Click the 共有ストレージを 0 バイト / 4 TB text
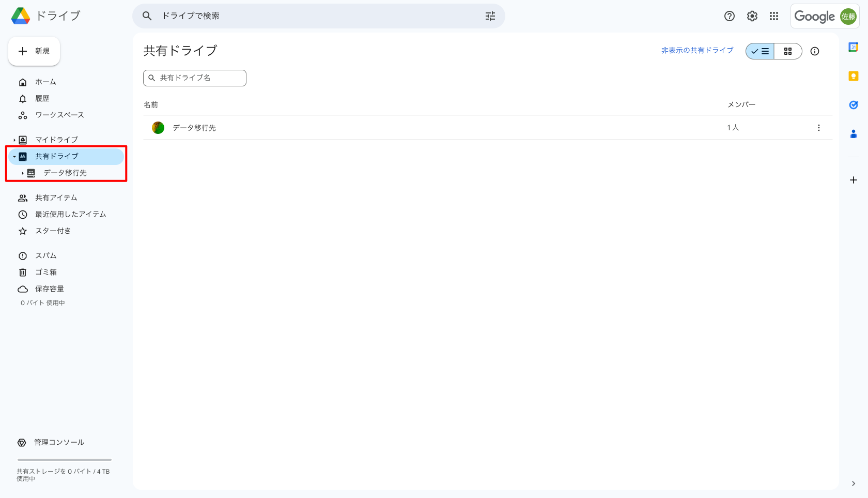 click(x=63, y=475)
